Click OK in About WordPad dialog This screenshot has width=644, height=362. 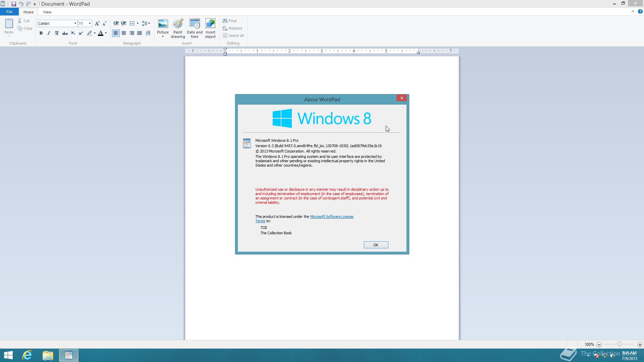376,245
